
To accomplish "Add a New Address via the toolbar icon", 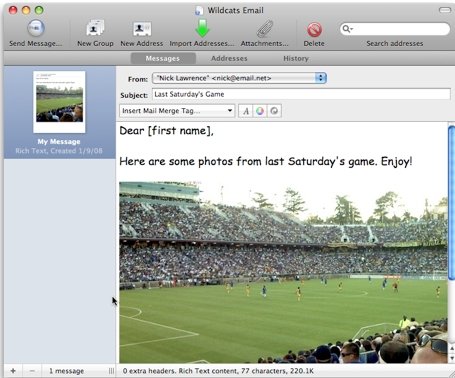I will pos(142,29).
